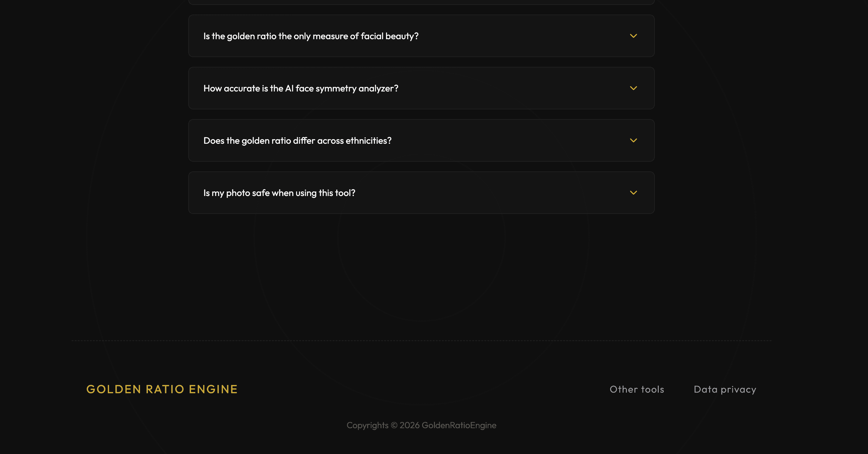Click the chevron icon on the photo safety question
This screenshot has height=454, width=868.
pyautogui.click(x=633, y=192)
